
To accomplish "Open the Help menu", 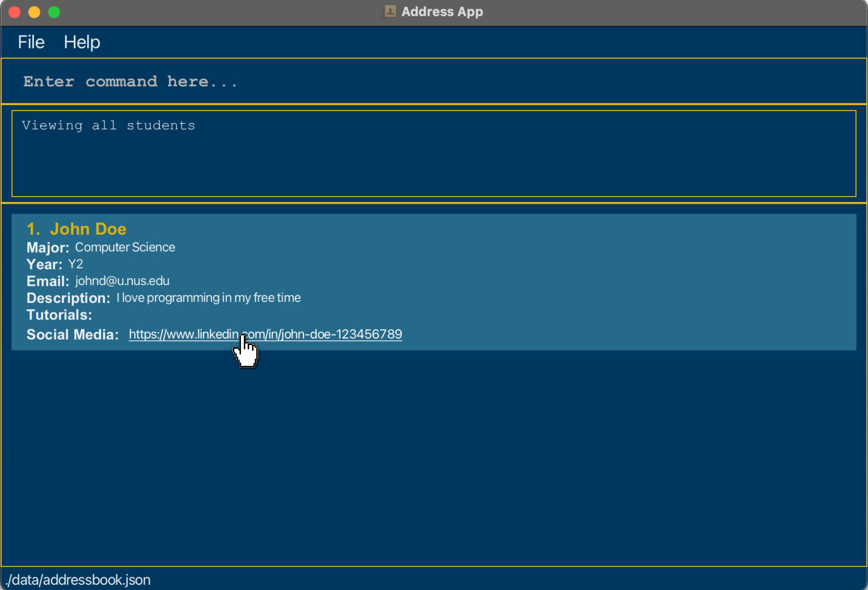I will (x=82, y=42).
